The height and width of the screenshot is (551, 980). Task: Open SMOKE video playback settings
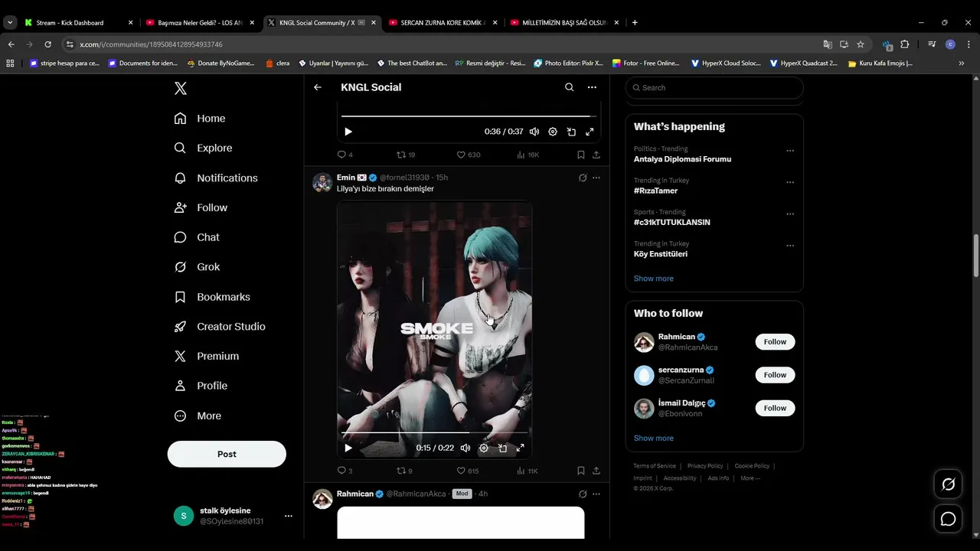[484, 448]
